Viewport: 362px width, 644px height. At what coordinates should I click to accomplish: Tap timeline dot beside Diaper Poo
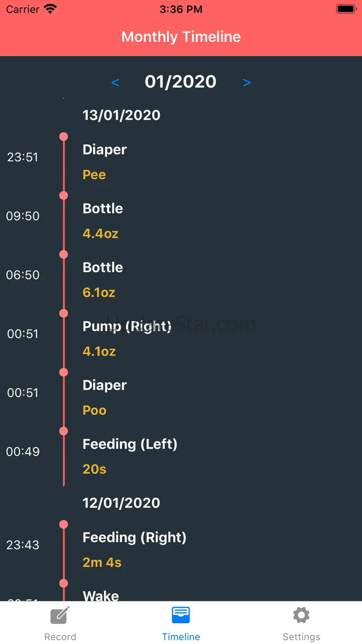click(64, 372)
